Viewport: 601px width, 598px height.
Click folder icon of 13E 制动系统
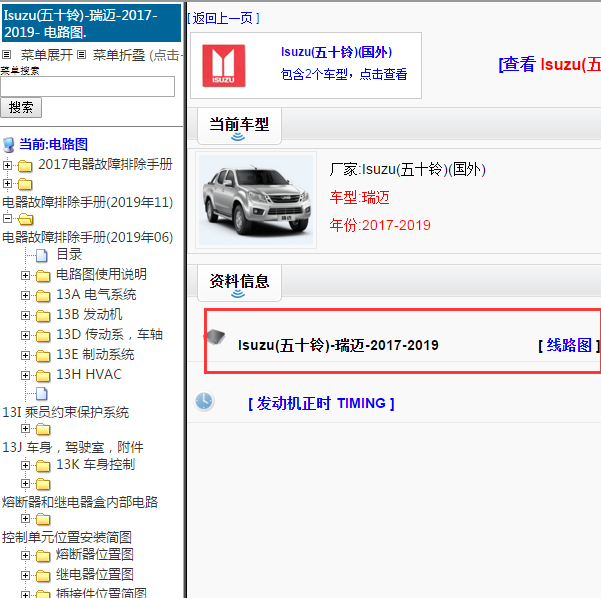click(43, 356)
